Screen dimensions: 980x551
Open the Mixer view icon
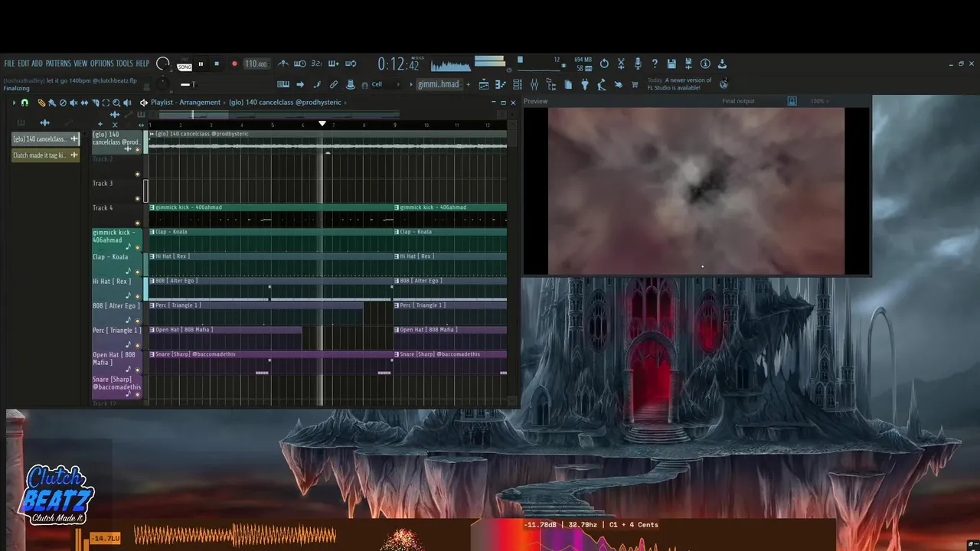[534, 84]
